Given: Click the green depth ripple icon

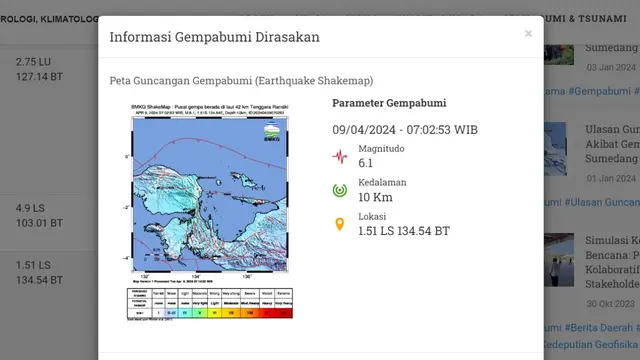Looking at the screenshot, I should (x=340, y=190).
